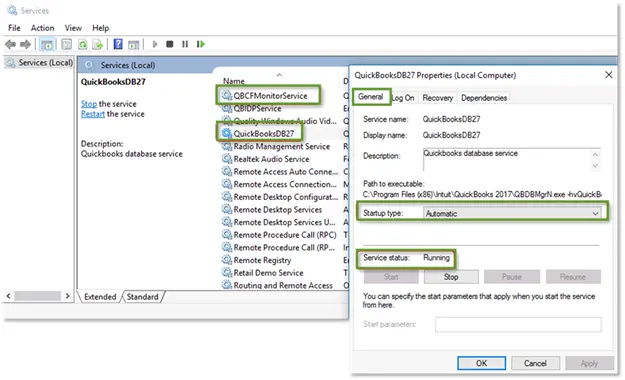Select Services (Local) in the tree
The width and height of the screenshot is (625, 380).
pyautogui.click(x=39, y=63)
